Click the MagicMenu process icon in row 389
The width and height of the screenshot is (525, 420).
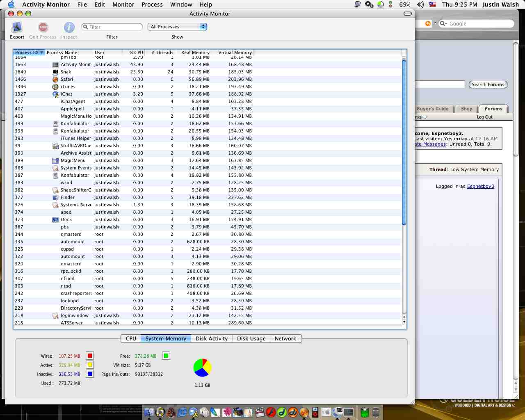[x=55, y=160]
